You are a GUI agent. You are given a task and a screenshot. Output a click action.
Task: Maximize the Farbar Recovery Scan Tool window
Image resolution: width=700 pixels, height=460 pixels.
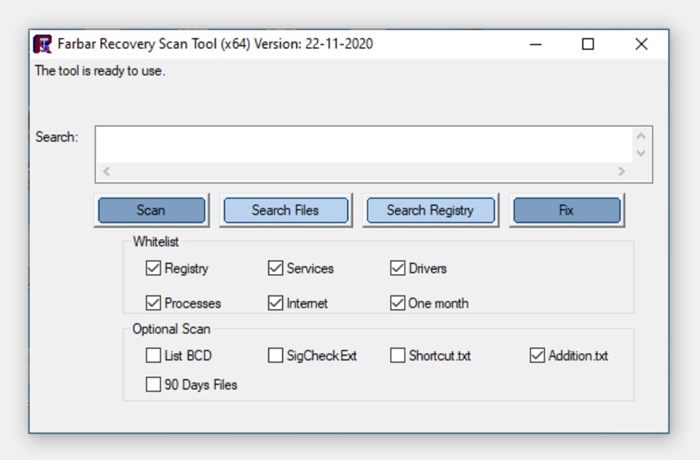pyautogui.click(x=588, y=44)
